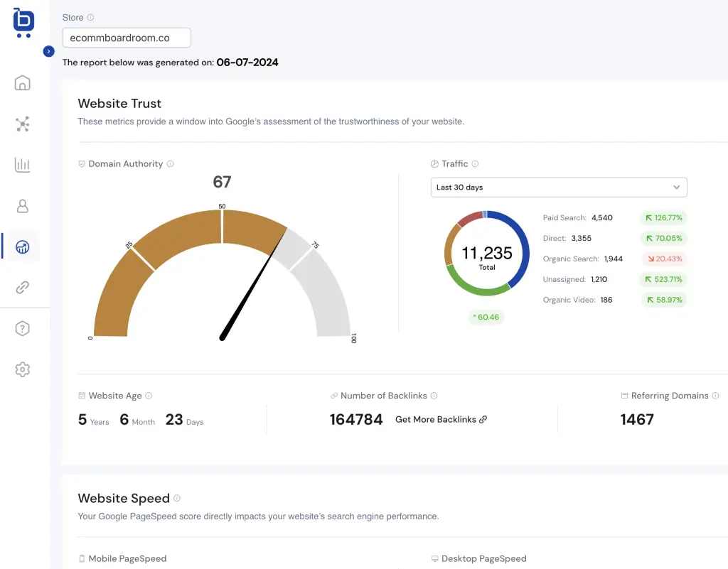Click the calendar icon beside Website Age
This screenshot has width=728, height=569.
click(82, 396)
